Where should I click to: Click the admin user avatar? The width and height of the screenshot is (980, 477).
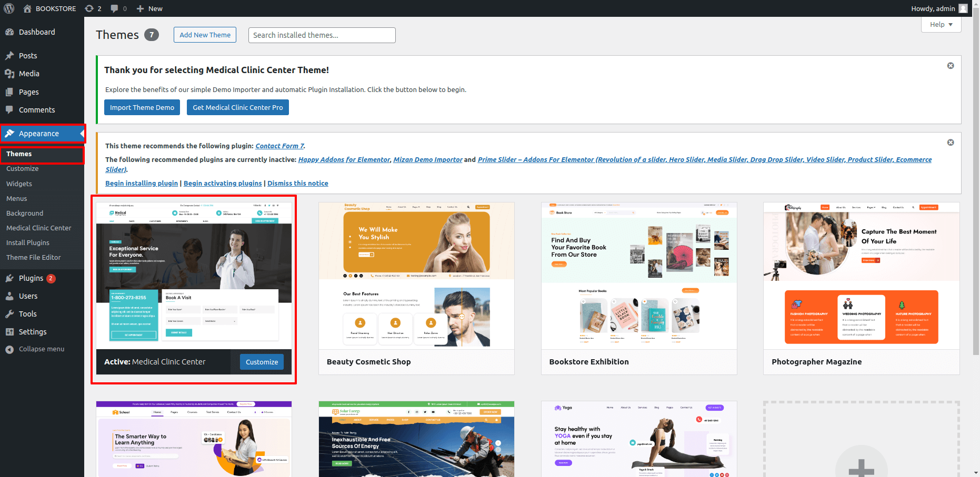tap(963, 8)
